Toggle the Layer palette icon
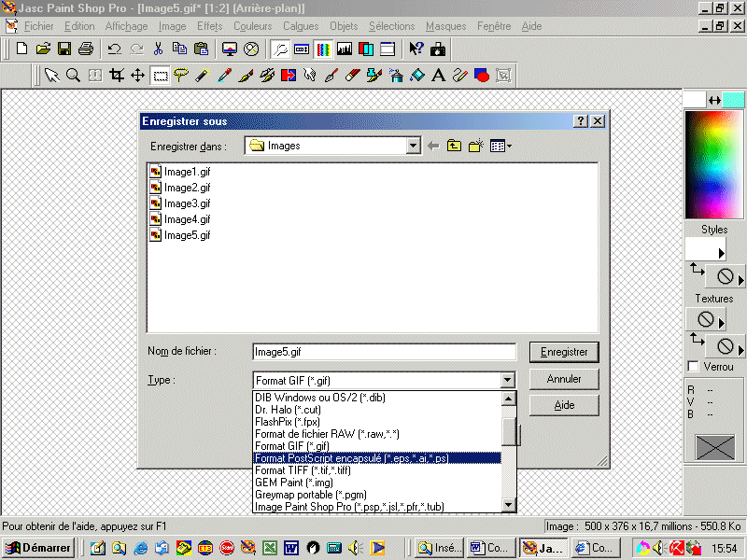This screenshot has height=560, width=747. pos(366,49)
